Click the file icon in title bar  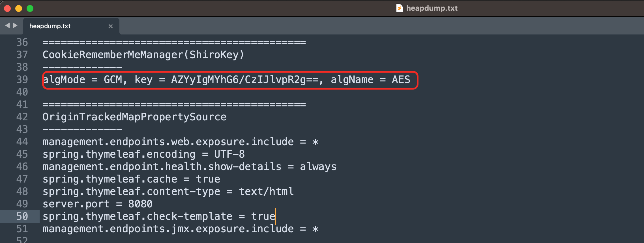[399, 8]
